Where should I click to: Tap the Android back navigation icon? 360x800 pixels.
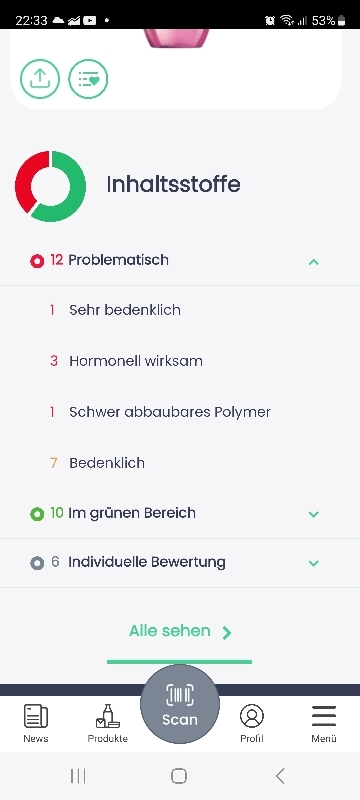(280, 776)
